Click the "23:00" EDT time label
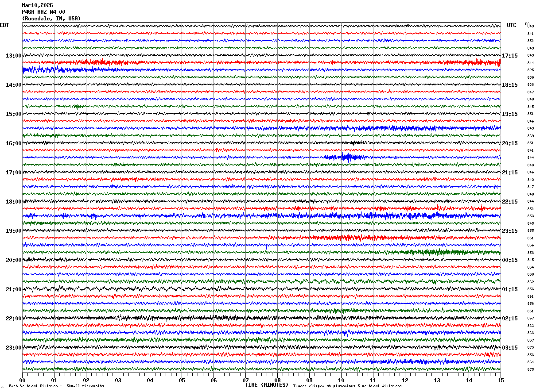 [14, 348]
